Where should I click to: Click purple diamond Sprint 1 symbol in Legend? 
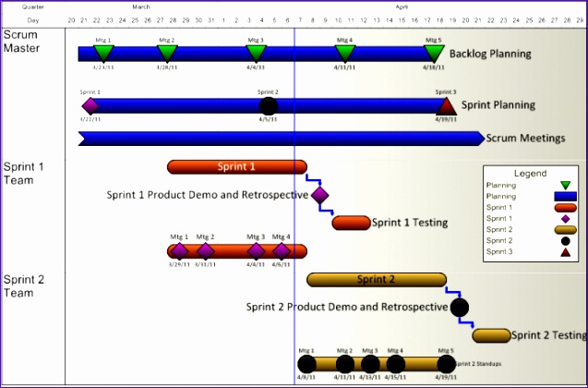(x=566, y=219)
